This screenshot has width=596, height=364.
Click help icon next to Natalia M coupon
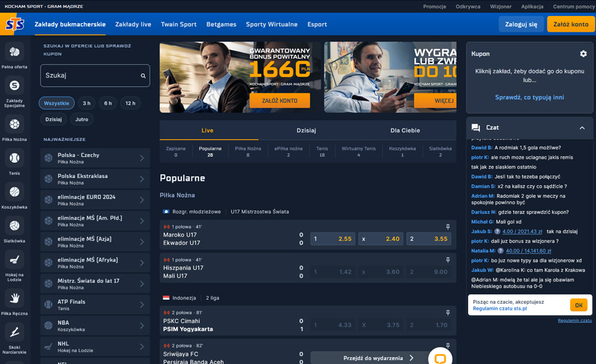[501, 251]
